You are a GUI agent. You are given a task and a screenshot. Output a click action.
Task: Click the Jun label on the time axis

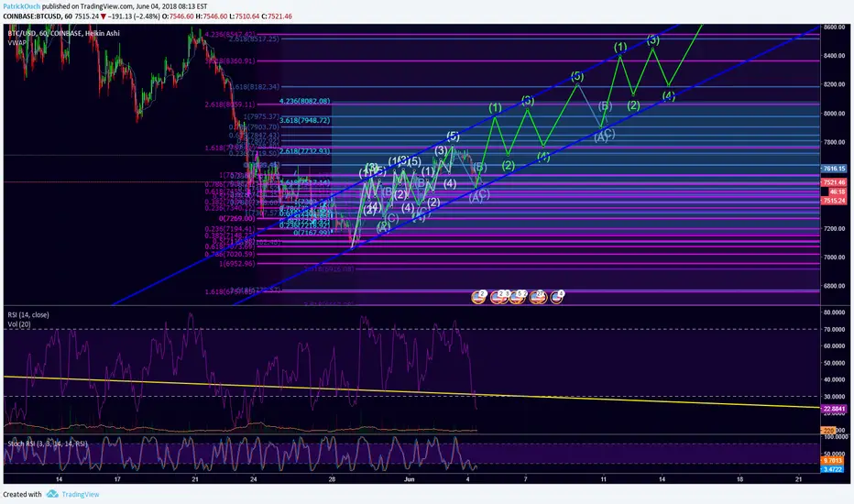coord(410,479)
